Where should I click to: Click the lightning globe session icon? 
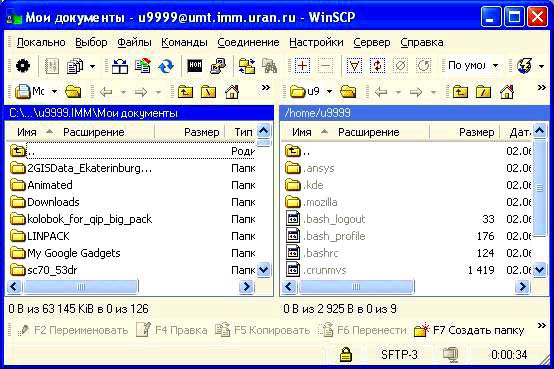(524, 66)
